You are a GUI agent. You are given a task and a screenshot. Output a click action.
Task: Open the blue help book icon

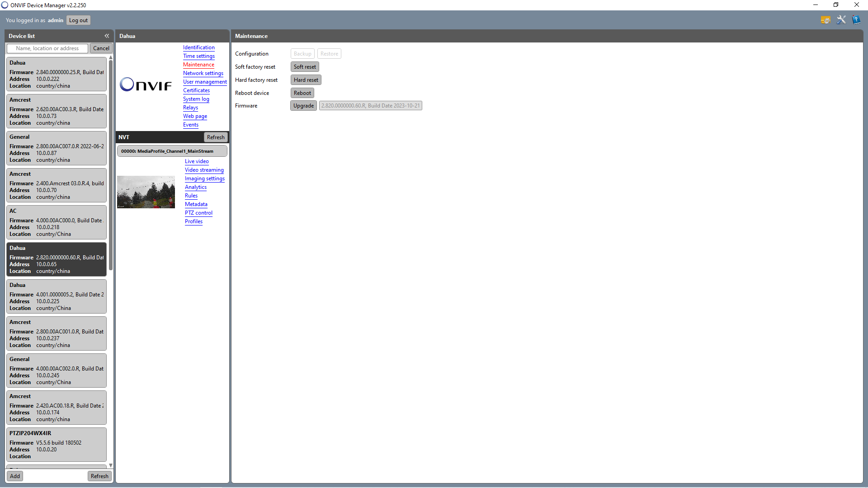pos(856,20)
